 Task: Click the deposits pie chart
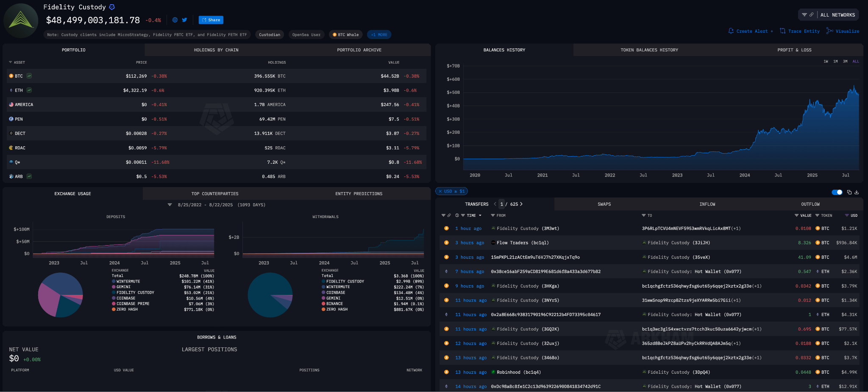pyautogui.click(x=60, y=295)
